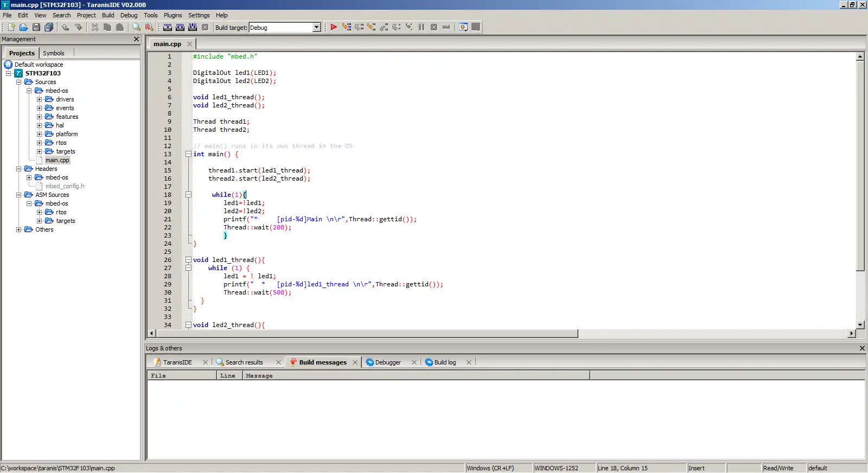
Task: Toggle fold marker for void led1_thread()
Action: coord(188,260)
